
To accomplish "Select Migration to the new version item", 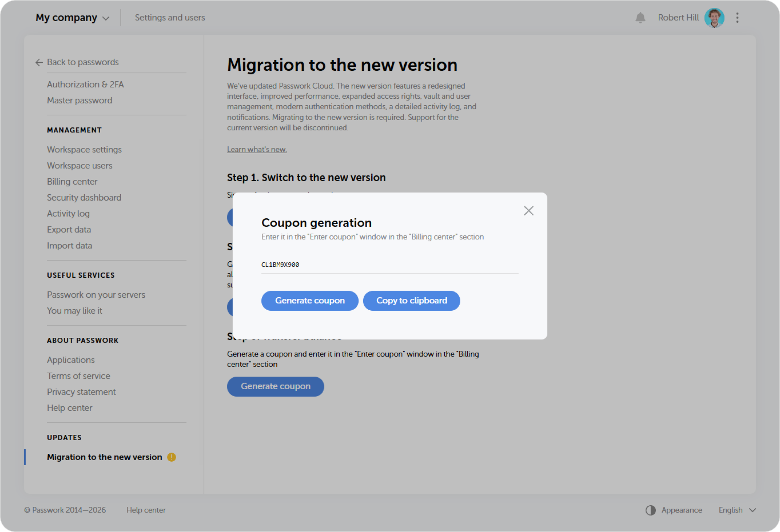I will coord(104,457).
